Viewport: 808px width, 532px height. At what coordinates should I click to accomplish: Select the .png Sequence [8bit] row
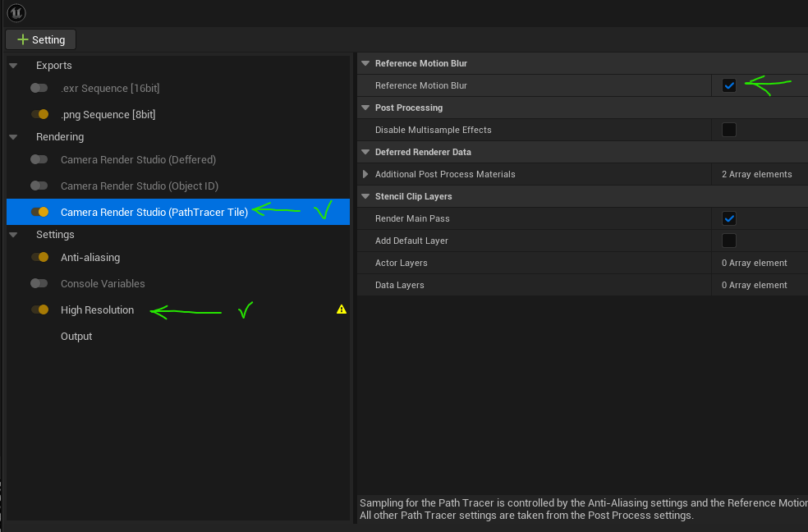click(178, 114)
